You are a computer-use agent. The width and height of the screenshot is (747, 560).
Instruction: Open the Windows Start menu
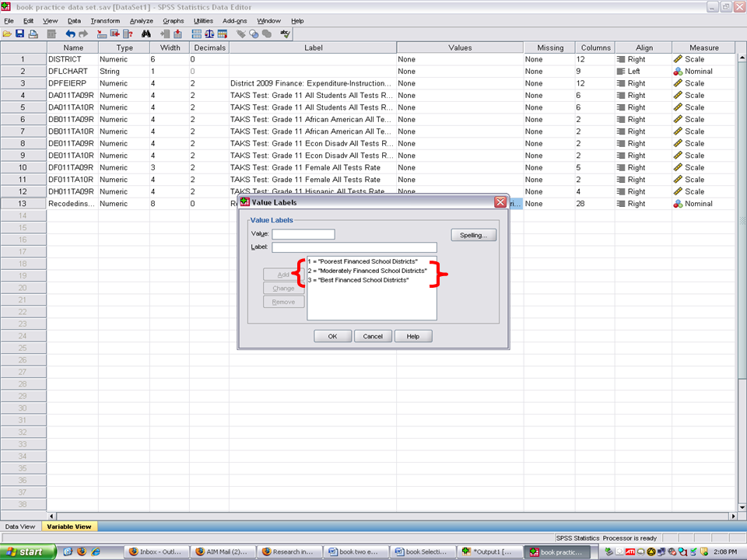click(28, 551)
